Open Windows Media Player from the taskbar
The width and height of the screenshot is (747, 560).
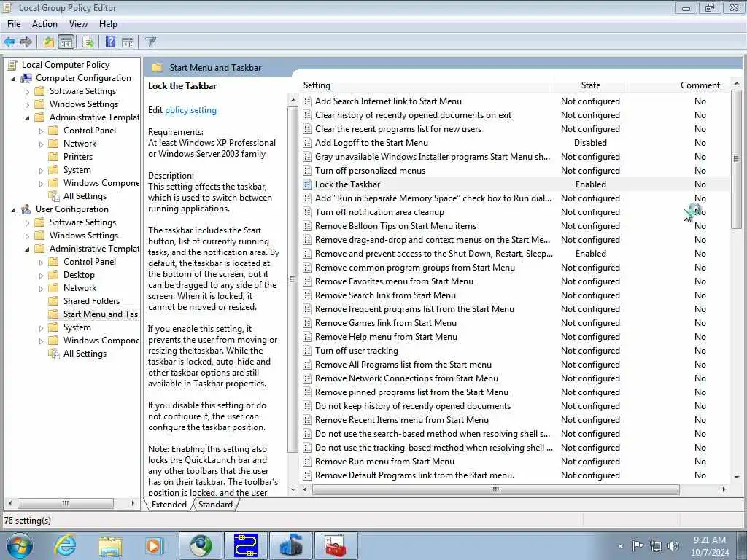(x=155, y=546)
